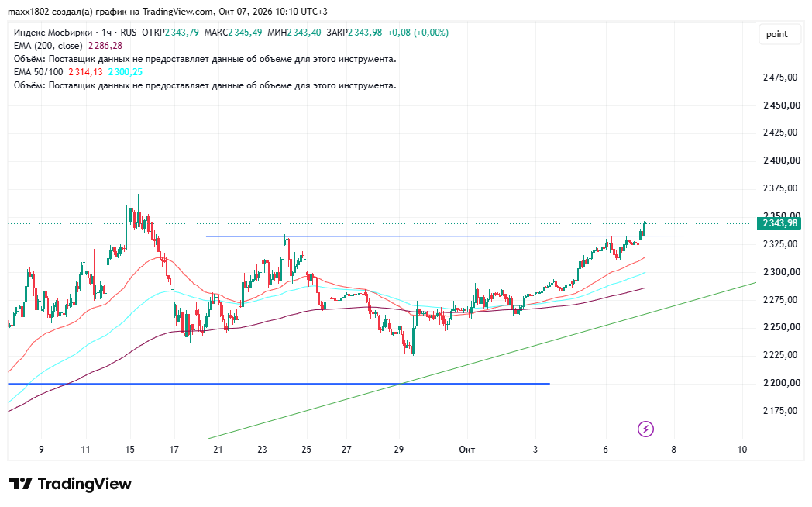Click the EMA (200, close) indicator label
Image resolution: width=812 pixels, height=507 pixels.
(48, 46)
